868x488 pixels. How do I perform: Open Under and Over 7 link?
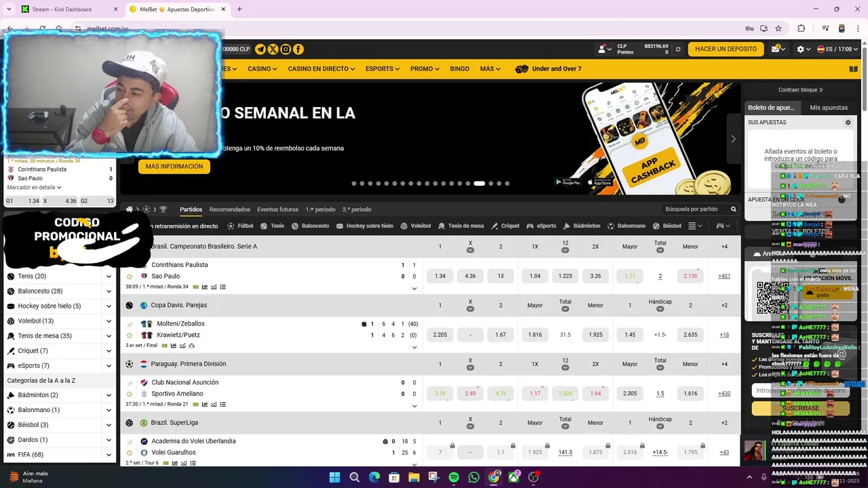(549, 68)
